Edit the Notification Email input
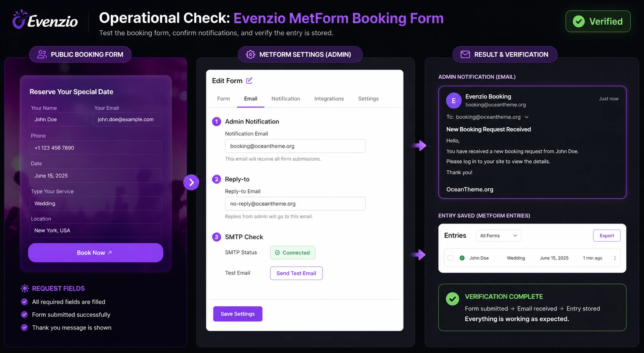This screenshot has height=353, width=644. click(x=295, y=146)
